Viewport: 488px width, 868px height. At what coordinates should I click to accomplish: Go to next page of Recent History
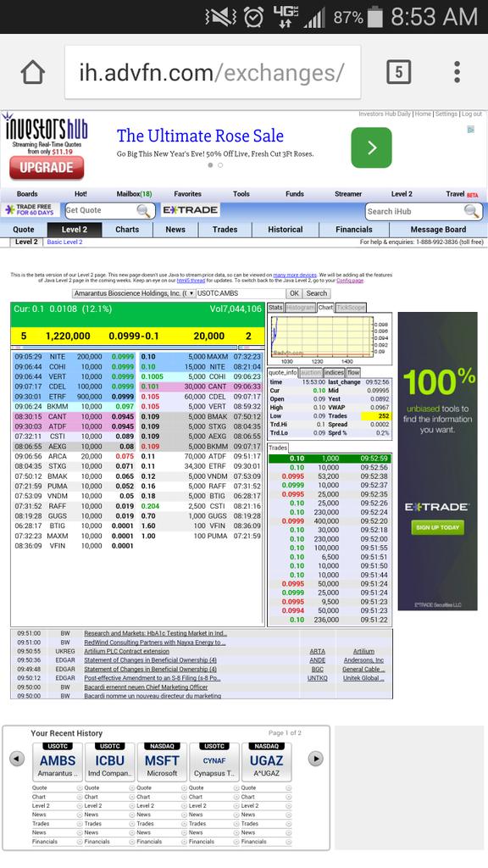coord(315,759)
